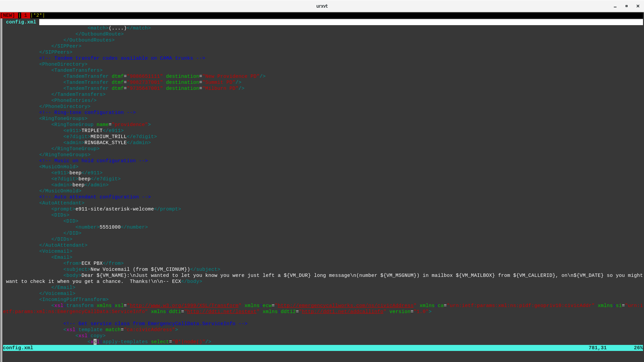The image size is (644, 362).
Task: Click TandemTransfer line for New Providence PD
Action: pos(164,76)
